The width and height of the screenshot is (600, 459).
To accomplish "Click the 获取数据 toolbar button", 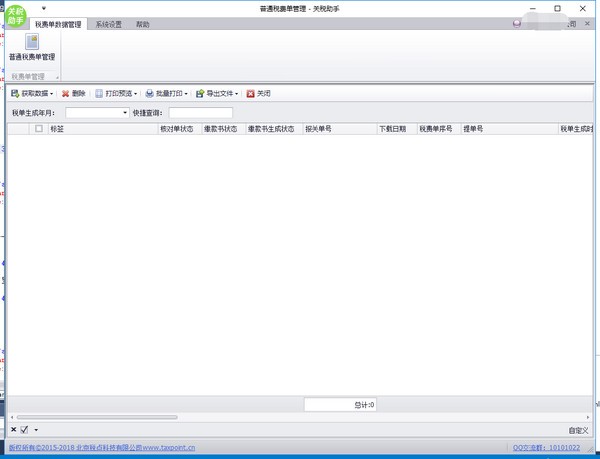I will (32, 93).
